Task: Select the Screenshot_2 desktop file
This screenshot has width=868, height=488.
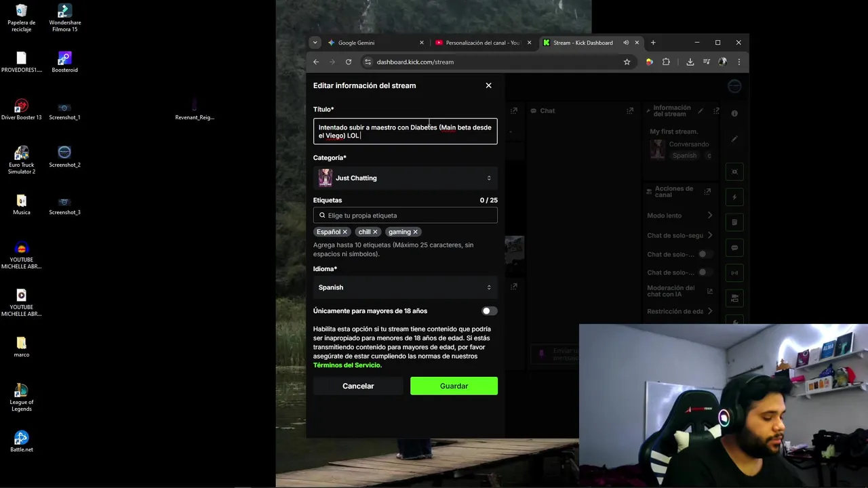Action: [x=64, y=157]
